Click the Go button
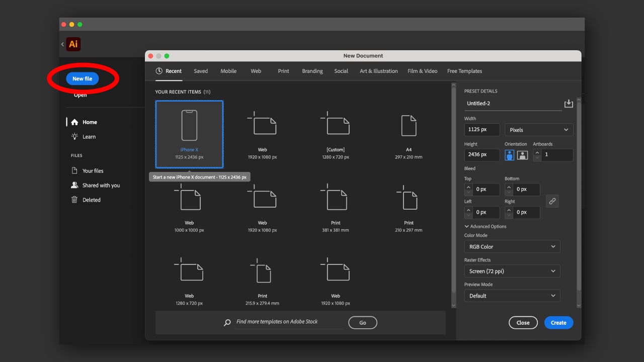644x362 pixels. (x=362, y=323)
